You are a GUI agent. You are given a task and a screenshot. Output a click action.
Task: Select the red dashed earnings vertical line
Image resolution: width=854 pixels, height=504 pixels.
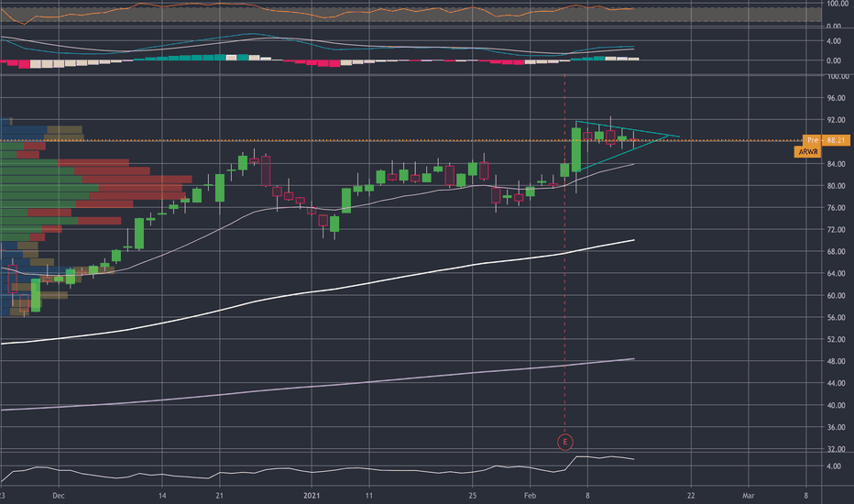564,253
